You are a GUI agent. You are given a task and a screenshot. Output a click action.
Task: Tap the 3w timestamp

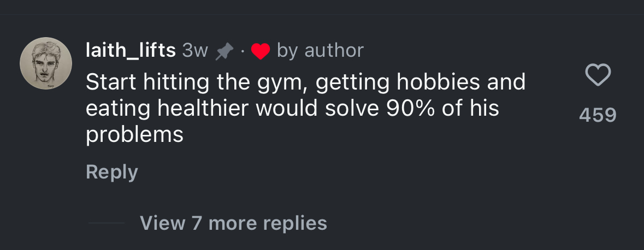point(195,51)
